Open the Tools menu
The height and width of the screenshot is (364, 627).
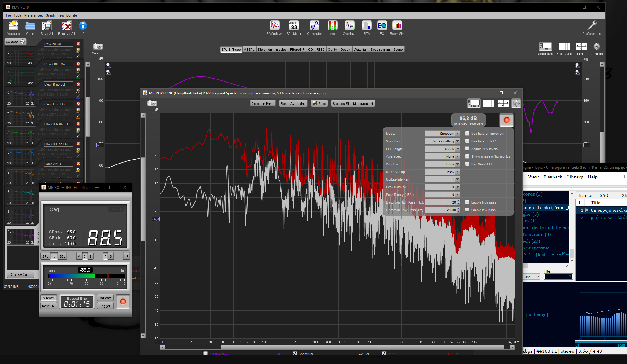tap(17, 15)
